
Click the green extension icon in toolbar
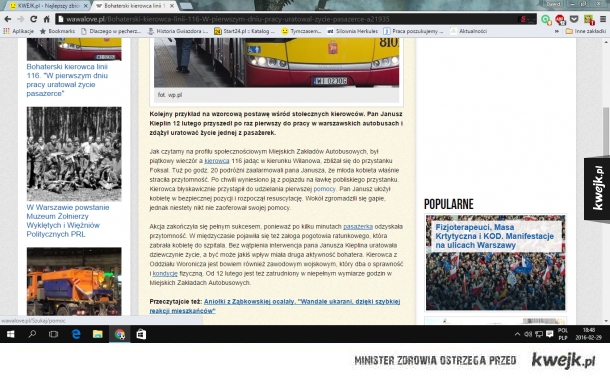(x=546, y=19)
